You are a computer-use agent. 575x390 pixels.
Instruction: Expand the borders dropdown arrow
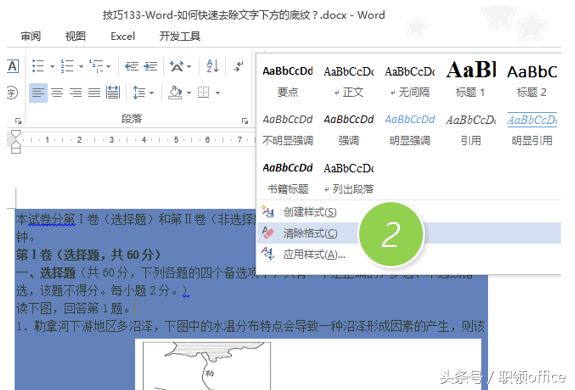(x=218, y=93)
